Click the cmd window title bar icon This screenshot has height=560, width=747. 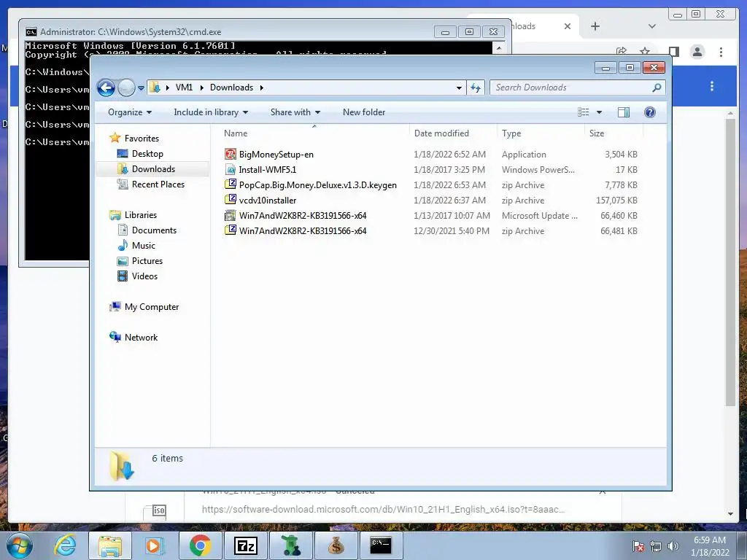point(31,32)
